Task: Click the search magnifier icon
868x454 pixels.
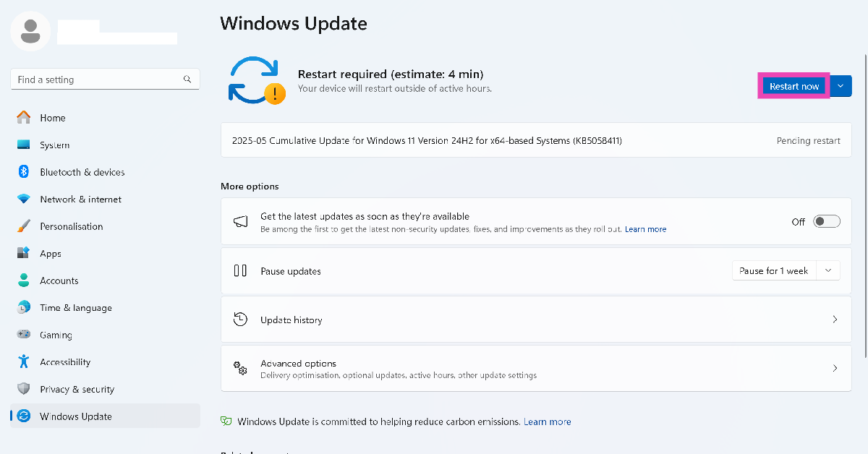Action: pos(187,80)
